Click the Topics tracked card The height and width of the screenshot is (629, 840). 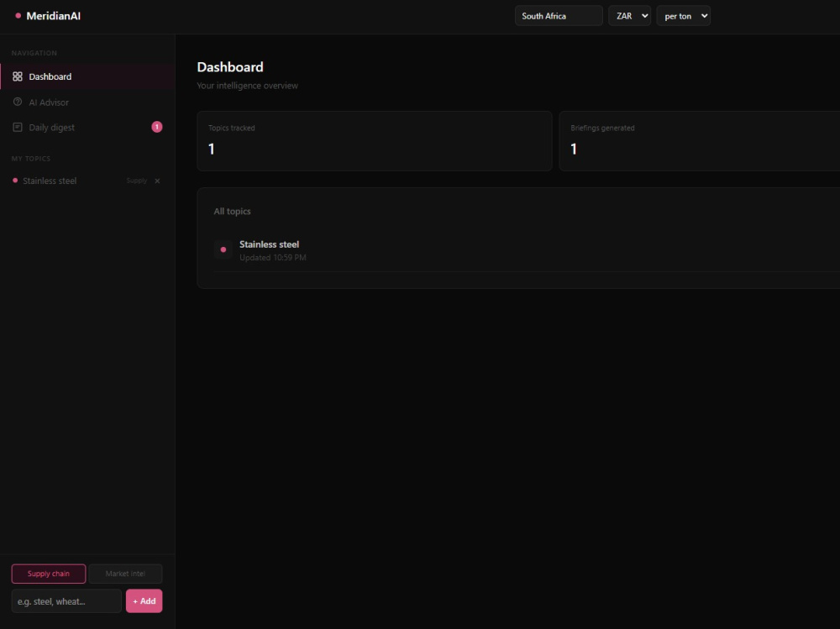point(375,141)
